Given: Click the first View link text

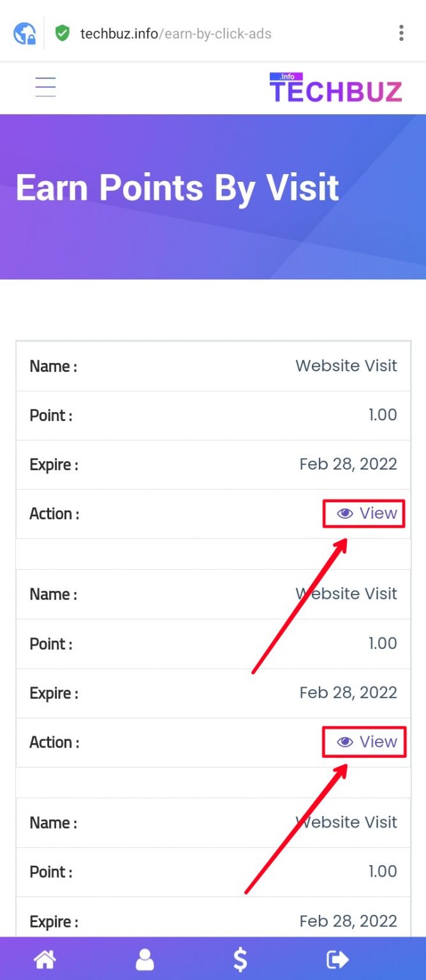Looking at the screenshot, I should point(378,513).
